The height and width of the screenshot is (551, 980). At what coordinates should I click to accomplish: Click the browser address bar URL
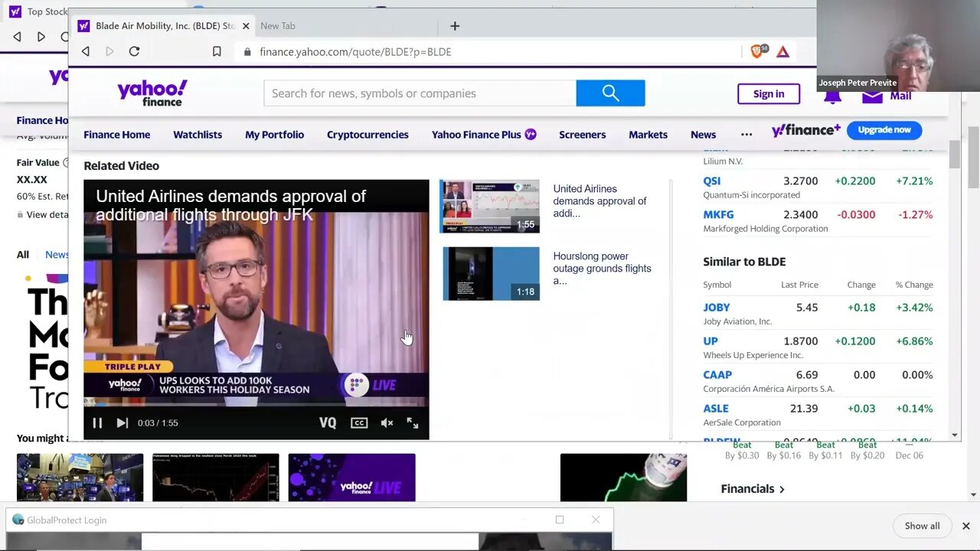tap(355, 52)
